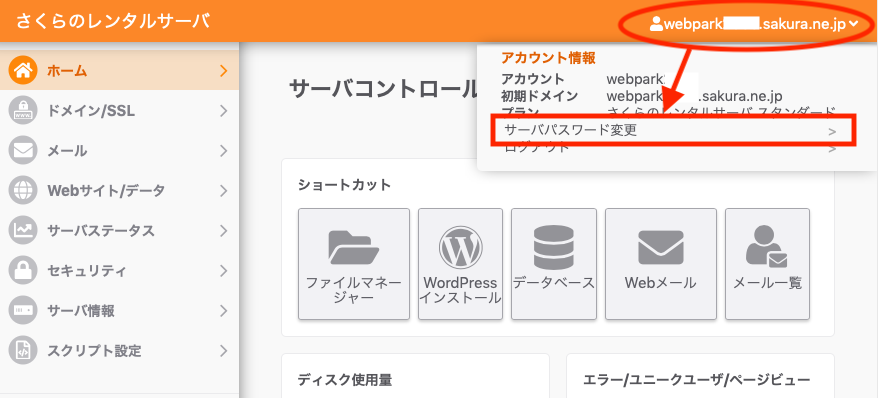Expand the スクリプト設定 chevron
The image size is (878, 398).
coord(224,351)
